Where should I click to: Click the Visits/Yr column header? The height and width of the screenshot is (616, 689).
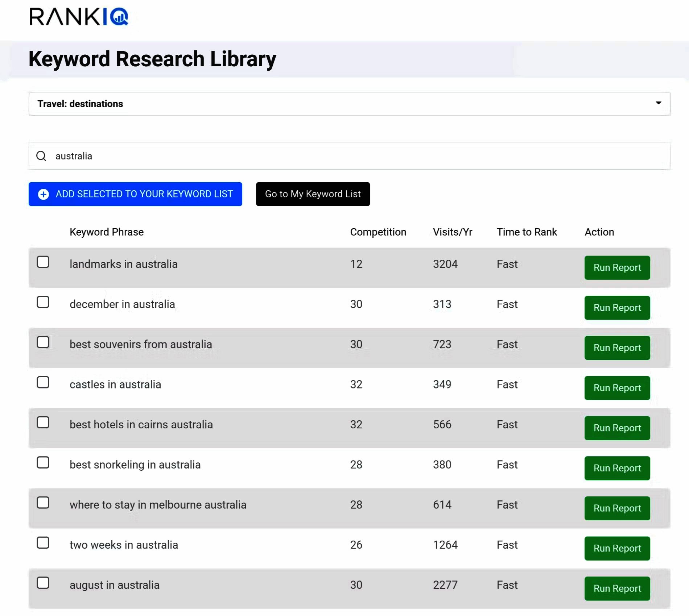(452, 232)
